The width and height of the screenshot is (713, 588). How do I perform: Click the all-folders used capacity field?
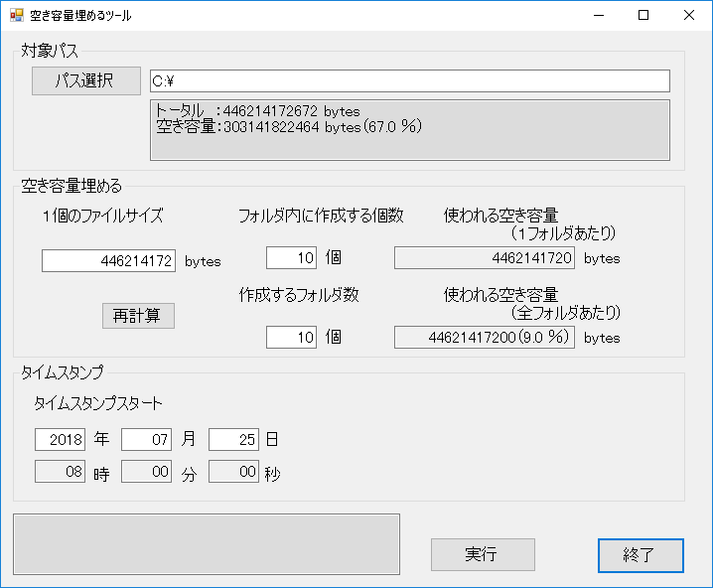[485, 337]
